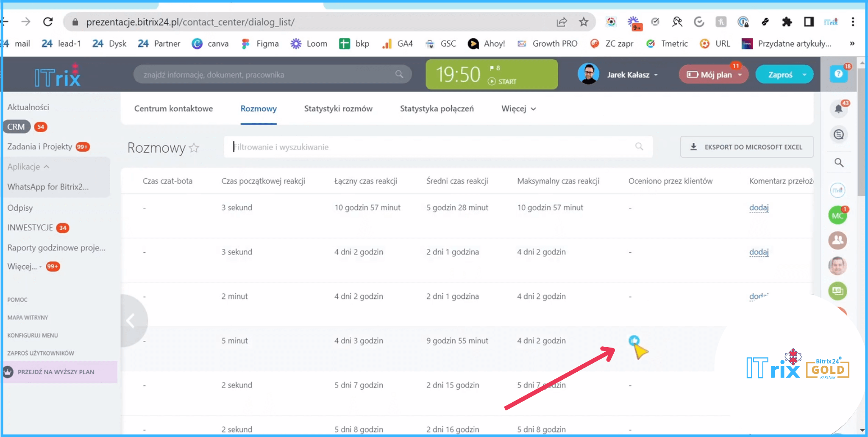Collapse the left menu with arrow button
The width and height of the screenshot is (868, 437).
point(131,321)
